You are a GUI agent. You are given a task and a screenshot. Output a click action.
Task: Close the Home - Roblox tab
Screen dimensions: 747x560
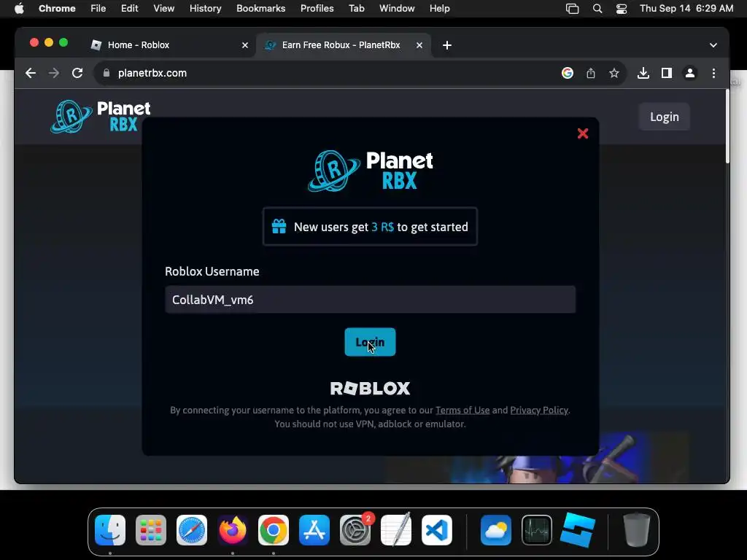pyautogui.click(x=245, y=45)
